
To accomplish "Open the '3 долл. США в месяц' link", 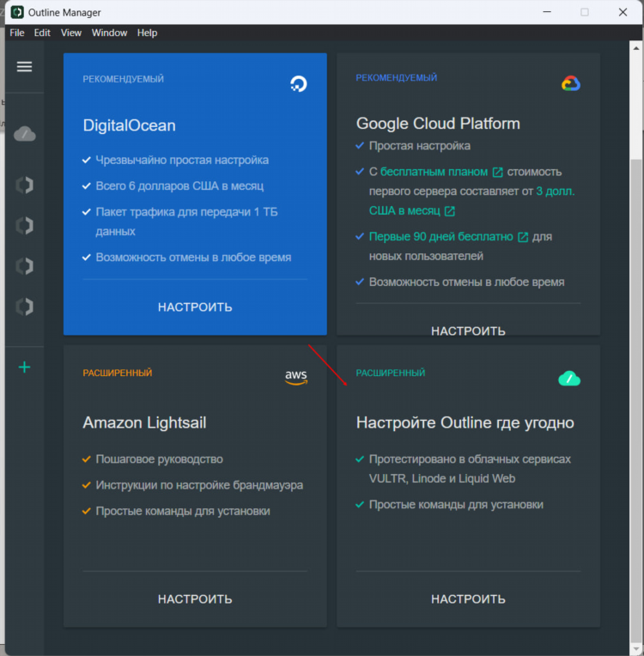I will [471, 201].
